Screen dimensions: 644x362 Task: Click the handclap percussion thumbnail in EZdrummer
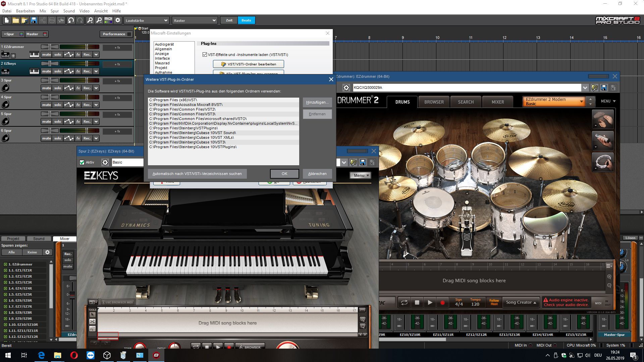tap(603, 119)
